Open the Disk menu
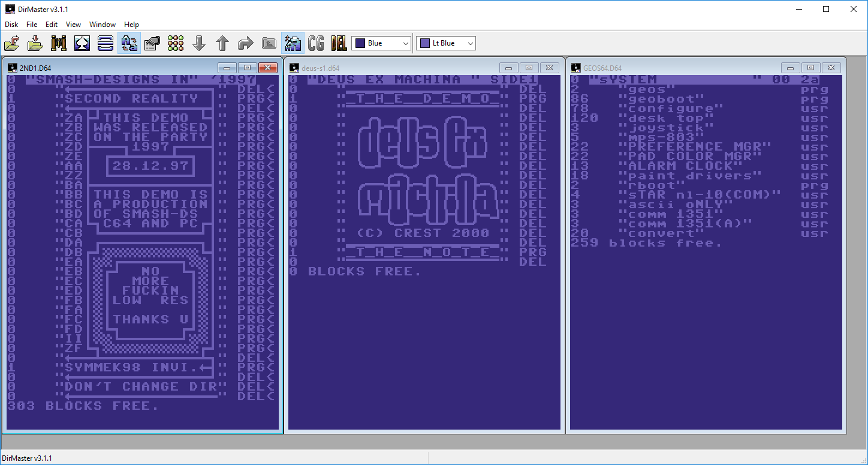868x465 pixels. tap(11, 25)
